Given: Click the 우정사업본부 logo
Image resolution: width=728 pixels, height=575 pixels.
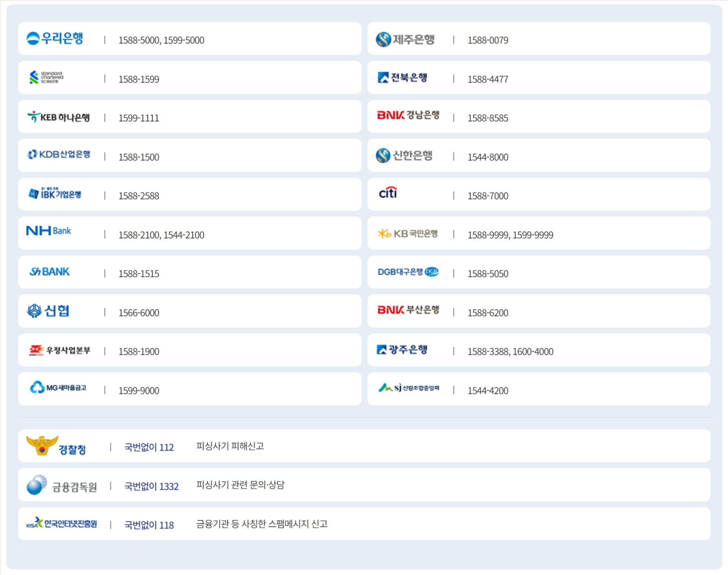Looking at the screenshot, I should pyautogui.click(x=59, y=350).
